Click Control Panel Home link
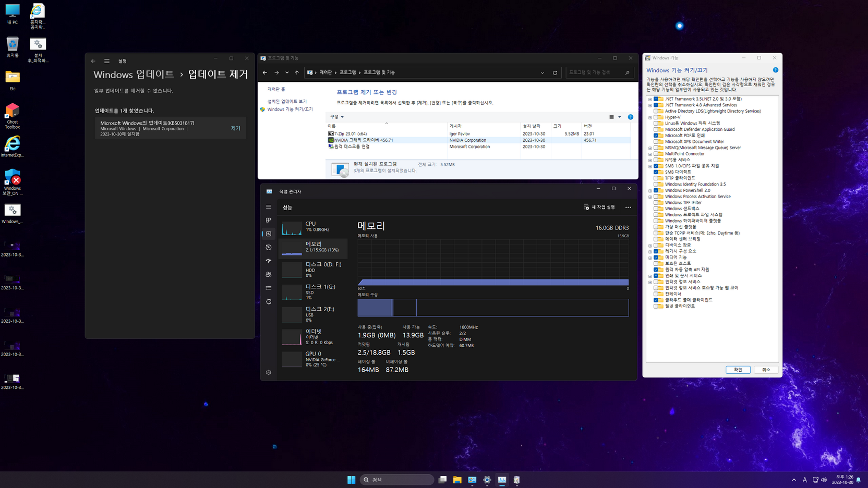868x488 pixels. pos(276,89)
